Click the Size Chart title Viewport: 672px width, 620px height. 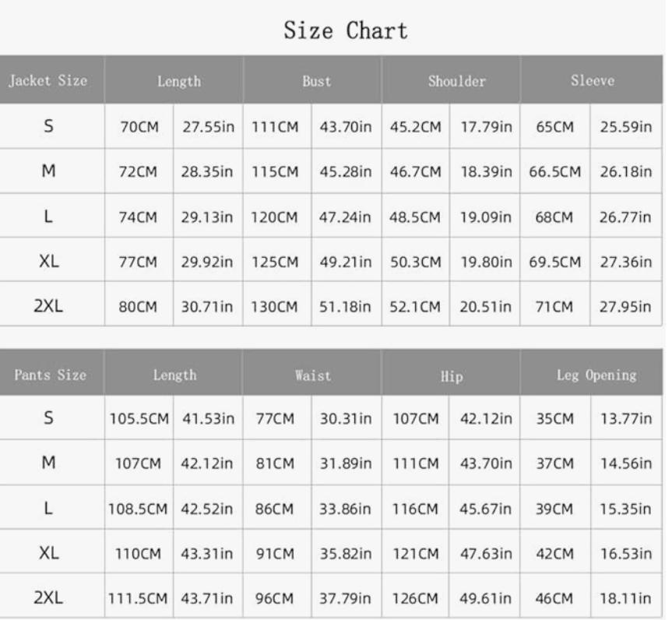346,31
